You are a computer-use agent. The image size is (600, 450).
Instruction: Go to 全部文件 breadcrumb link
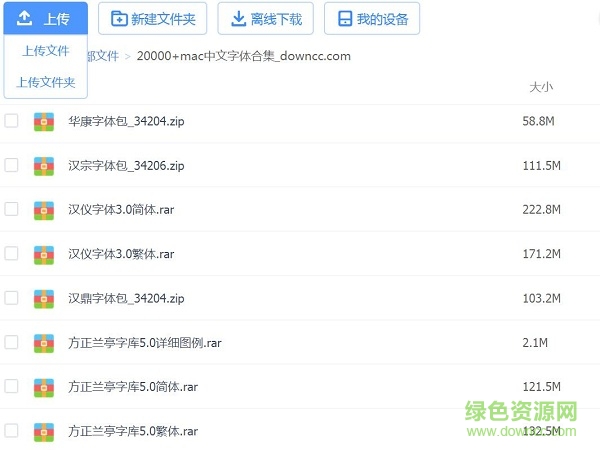103,56
